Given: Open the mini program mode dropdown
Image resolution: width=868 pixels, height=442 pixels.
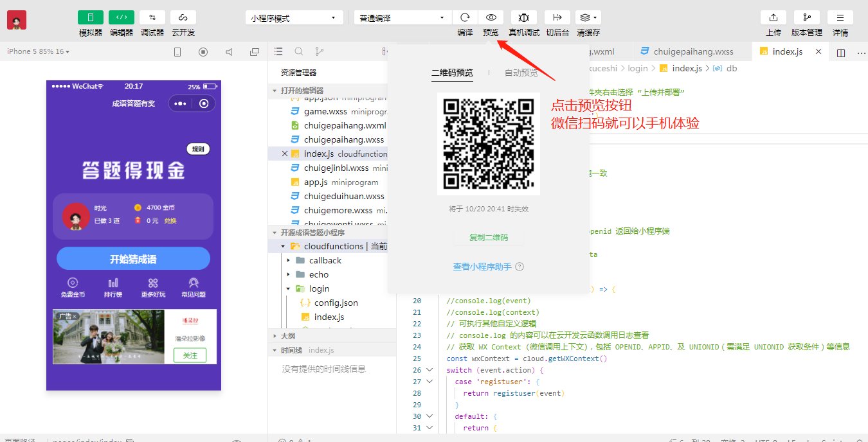Looking at the screenshot, I should tap(294, 18).
